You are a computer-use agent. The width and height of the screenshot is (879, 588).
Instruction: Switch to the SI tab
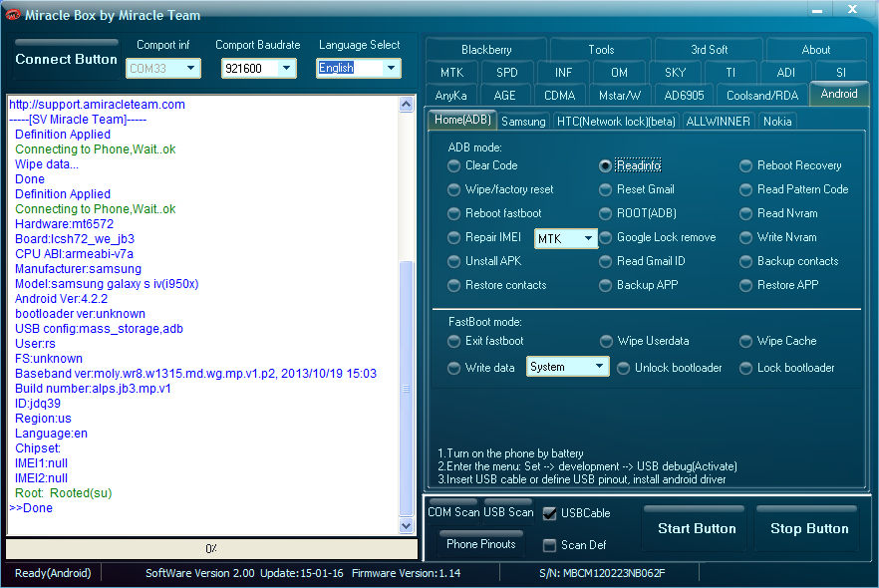(841, 73)
